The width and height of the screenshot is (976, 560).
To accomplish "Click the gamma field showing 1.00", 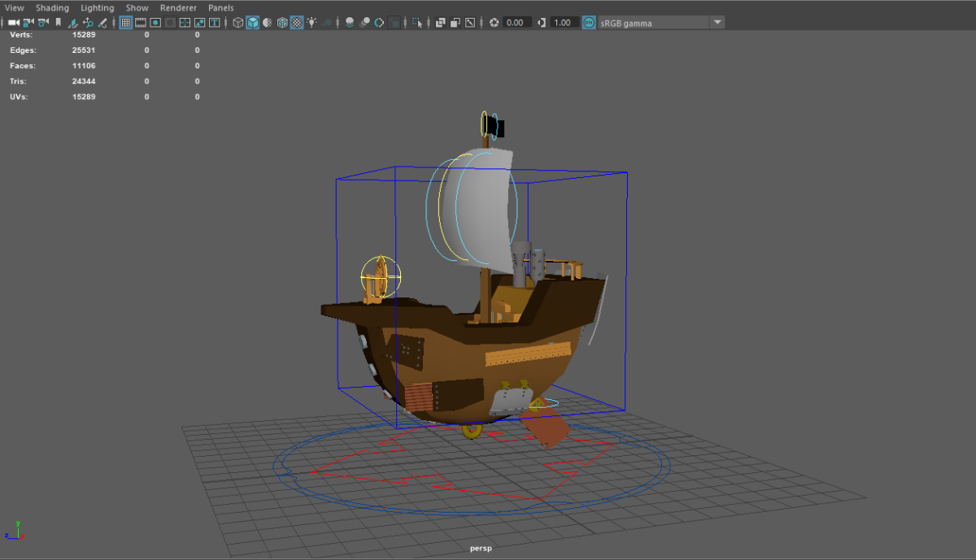I will [x=566, y=22].
